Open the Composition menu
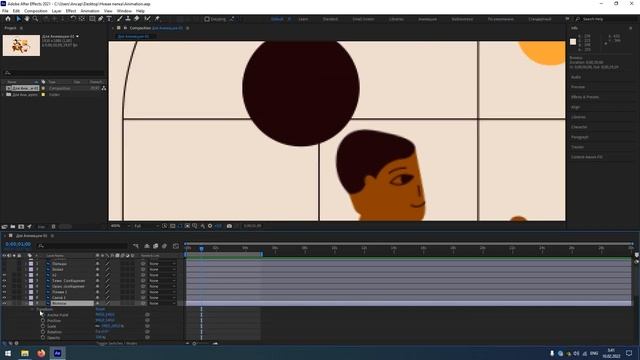The image size is (640, 360). (36, 11)
